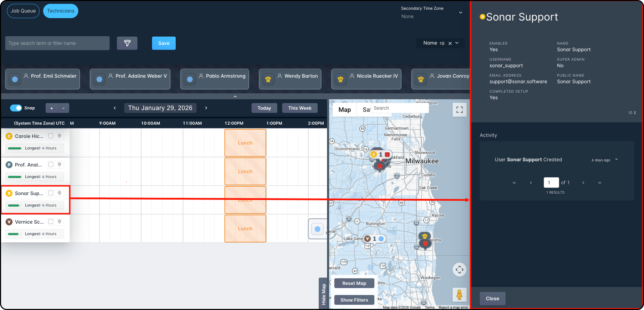Screen dimensions: 644x310
Task: Click the blue status icon on Prof. Emil Schmeler's card
Action: pyautogui.click(x=15, y=79)
